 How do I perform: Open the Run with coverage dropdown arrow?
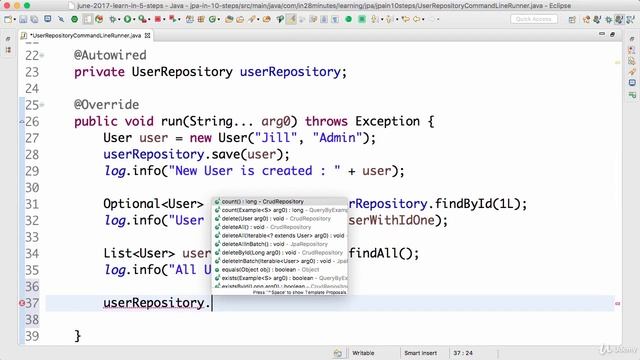(x=149, y=19)
